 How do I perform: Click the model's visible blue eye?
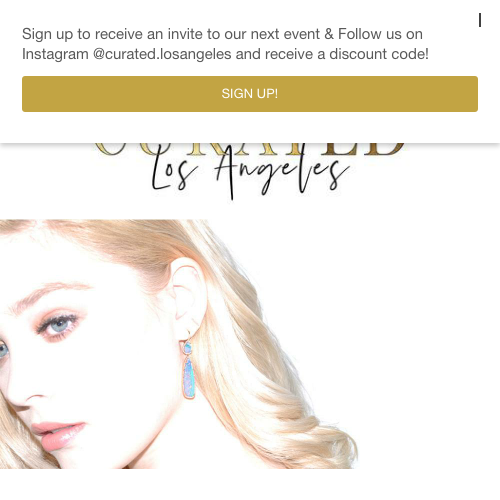(59, 324)
